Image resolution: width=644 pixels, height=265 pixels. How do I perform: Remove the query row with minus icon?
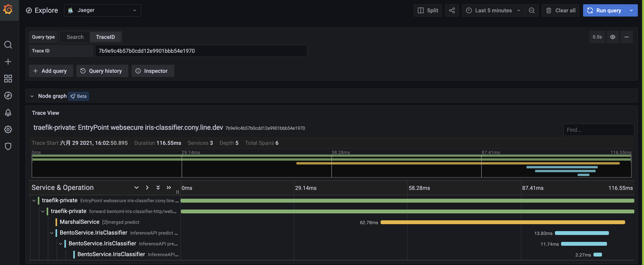click(626, 37)
